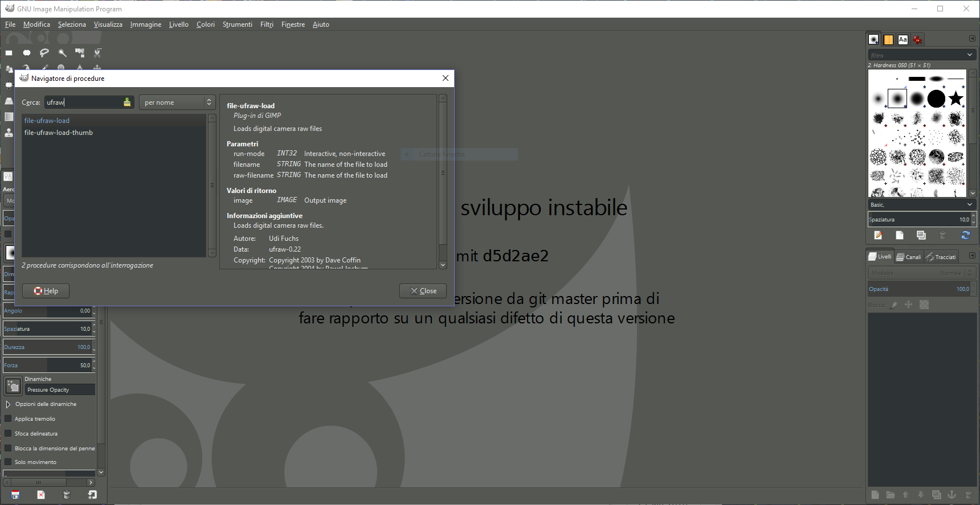Image resolution: width=980 pixels, height=505 pixels.
Task: Open the Aiuto menu
Action: 321,24
